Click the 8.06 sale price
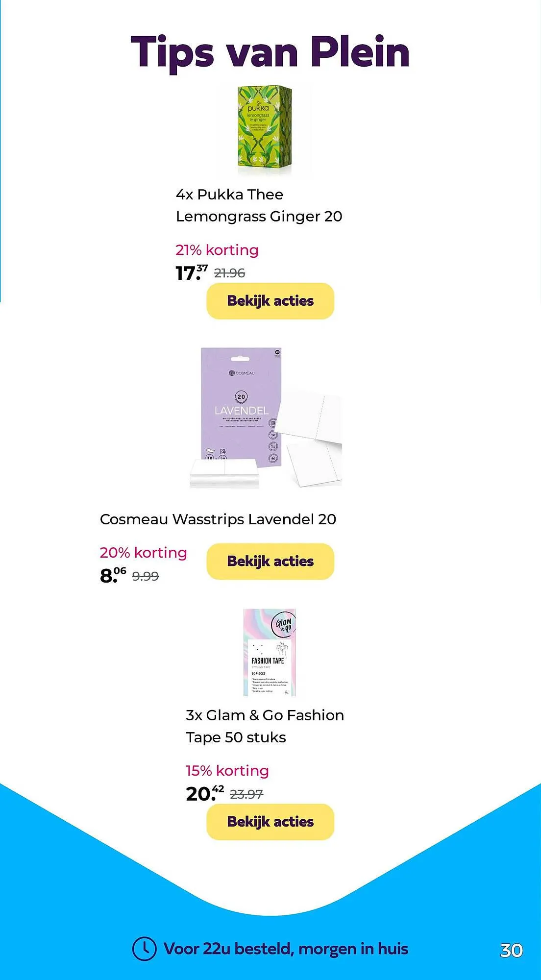541x980 pixels. 113,575
